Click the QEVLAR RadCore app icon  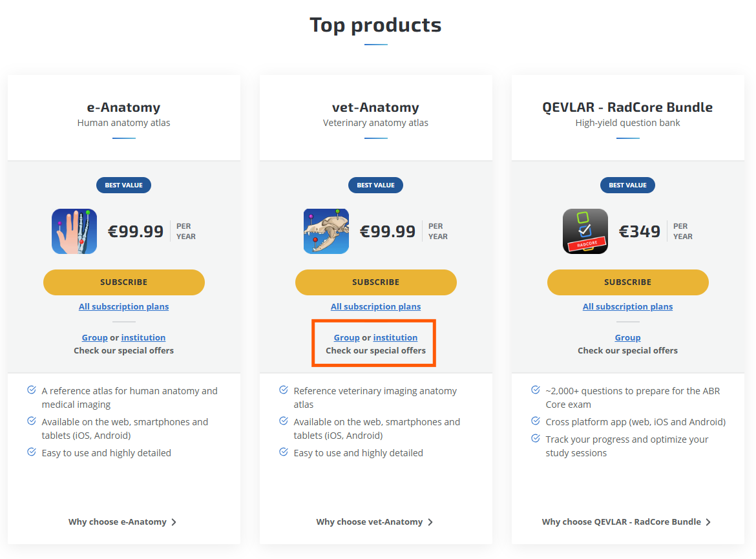click(585, 231)
